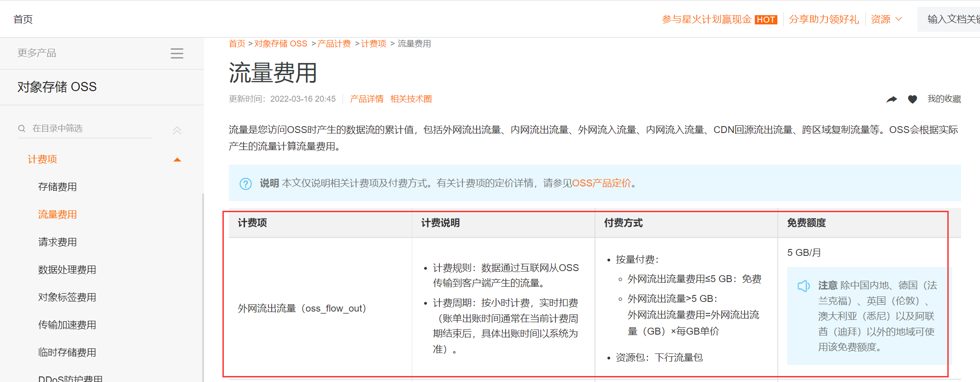This screenshot has height=382, width=980.
Task: Click breadcrumb 计费项 link
Action: click(373, 44)
